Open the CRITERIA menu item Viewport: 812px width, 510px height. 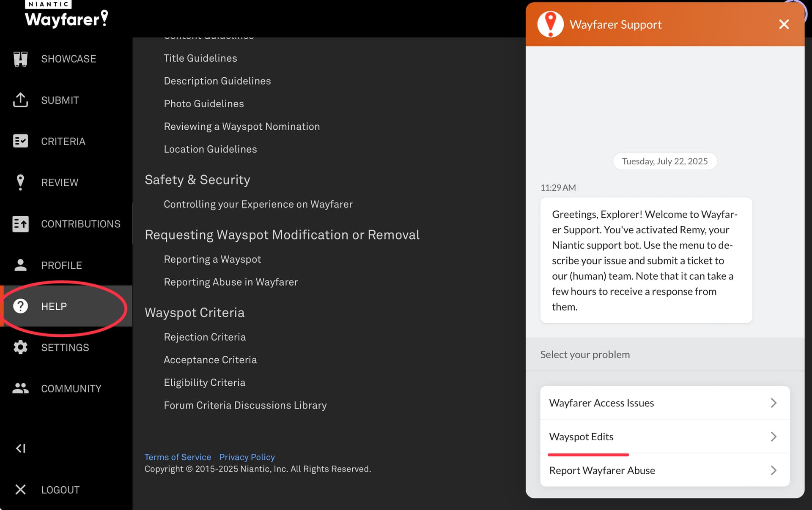tap(66, 141)
